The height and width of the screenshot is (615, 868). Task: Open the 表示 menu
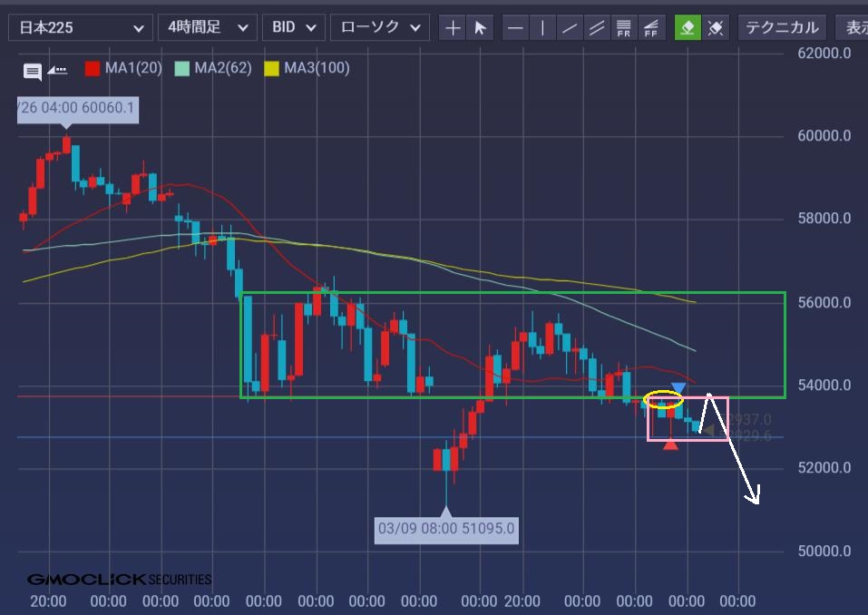(x=853, y=28)
